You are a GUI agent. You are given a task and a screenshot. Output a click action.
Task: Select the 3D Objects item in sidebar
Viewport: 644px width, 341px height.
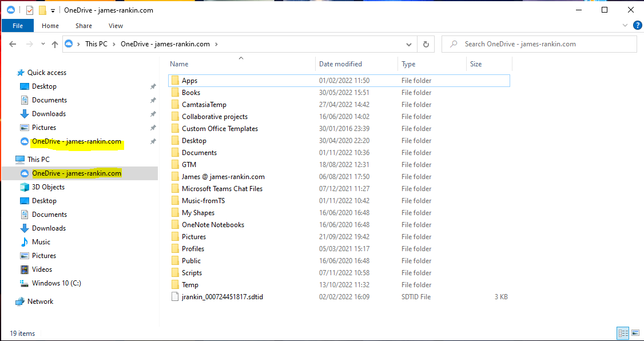coord(48,187)
